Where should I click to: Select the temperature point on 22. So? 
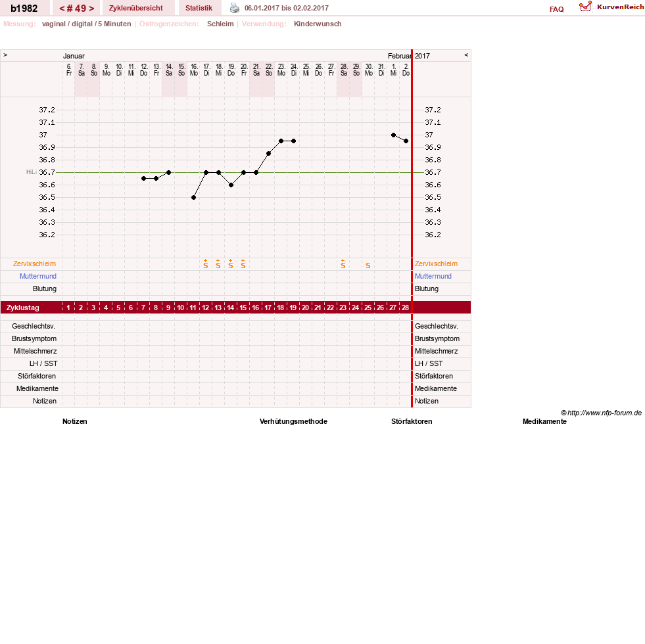pyautogui.click(x=269, y=153)
